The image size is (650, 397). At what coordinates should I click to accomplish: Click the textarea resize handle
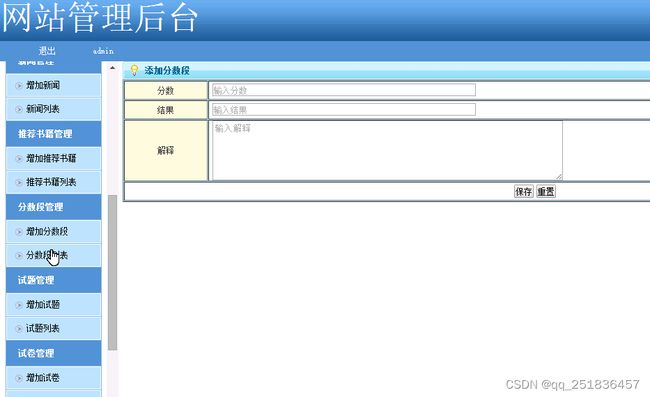point(559,177)
